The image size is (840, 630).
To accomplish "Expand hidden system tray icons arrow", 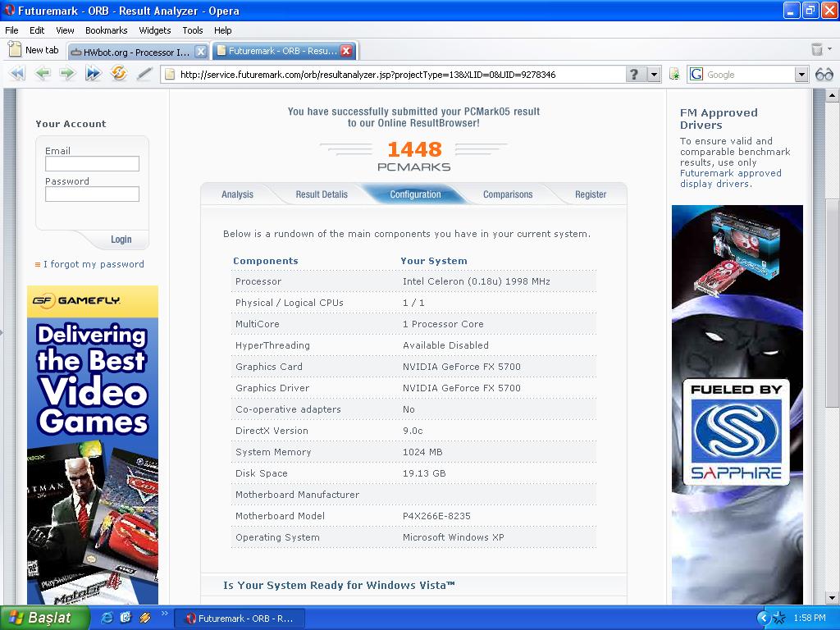I will coord(763,618).
